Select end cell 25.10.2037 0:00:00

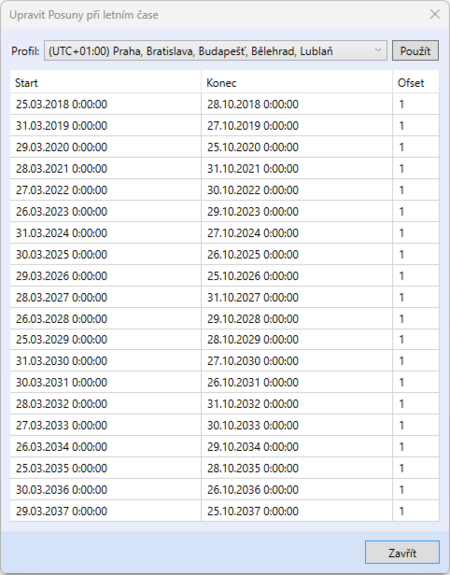297,511
